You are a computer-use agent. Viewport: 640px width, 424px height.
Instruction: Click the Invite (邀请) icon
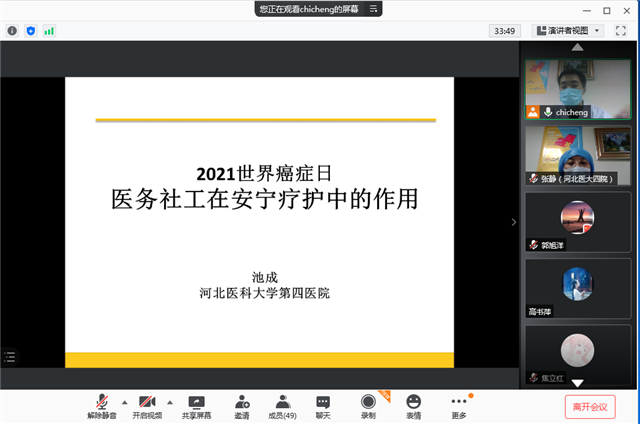pos(242,404)
